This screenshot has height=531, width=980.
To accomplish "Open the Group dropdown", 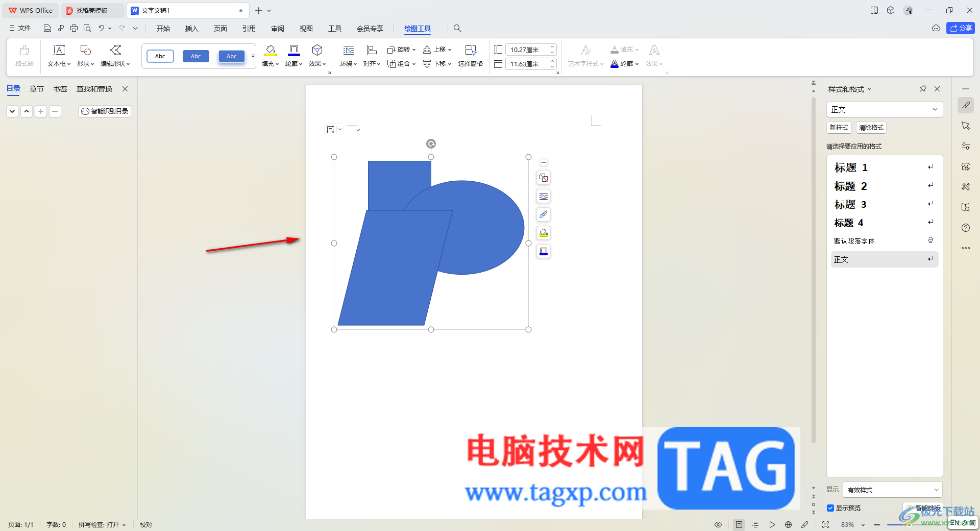I will click(x=401, y=64).
